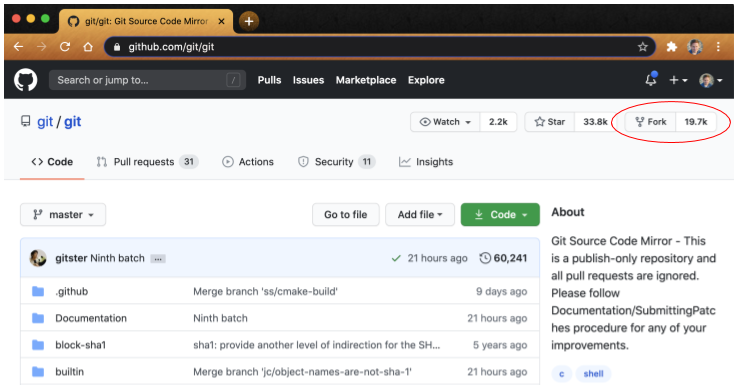The width and height of the screenshot is (738, 390).
Task: Open the extensions puzzle icon
Action: coord(672,47)
